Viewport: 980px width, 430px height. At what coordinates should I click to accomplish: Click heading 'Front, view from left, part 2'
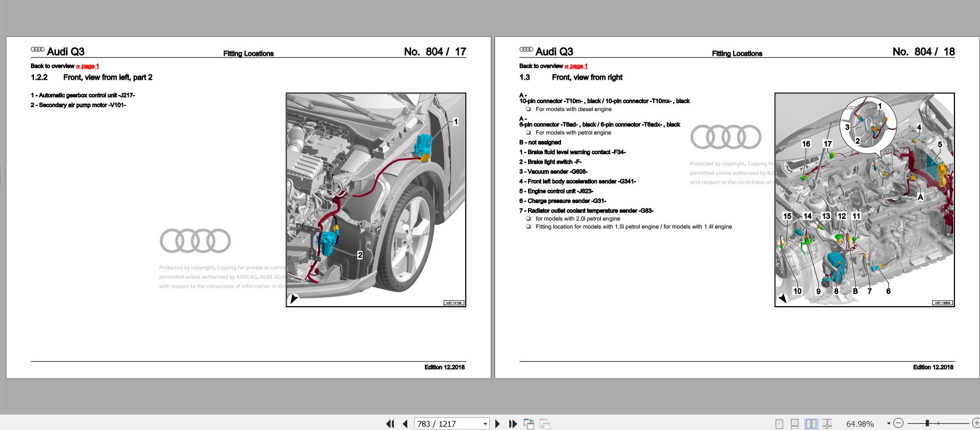108,78
